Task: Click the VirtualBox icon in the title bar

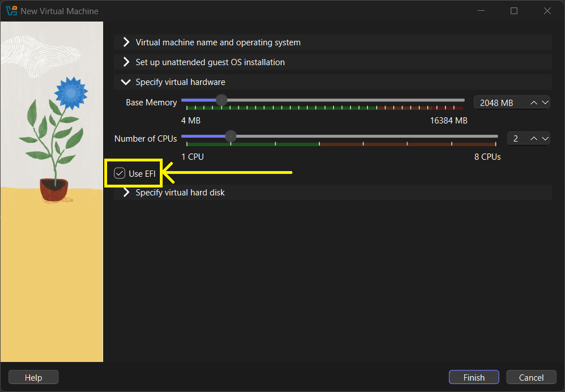Action: coord(11,11)
